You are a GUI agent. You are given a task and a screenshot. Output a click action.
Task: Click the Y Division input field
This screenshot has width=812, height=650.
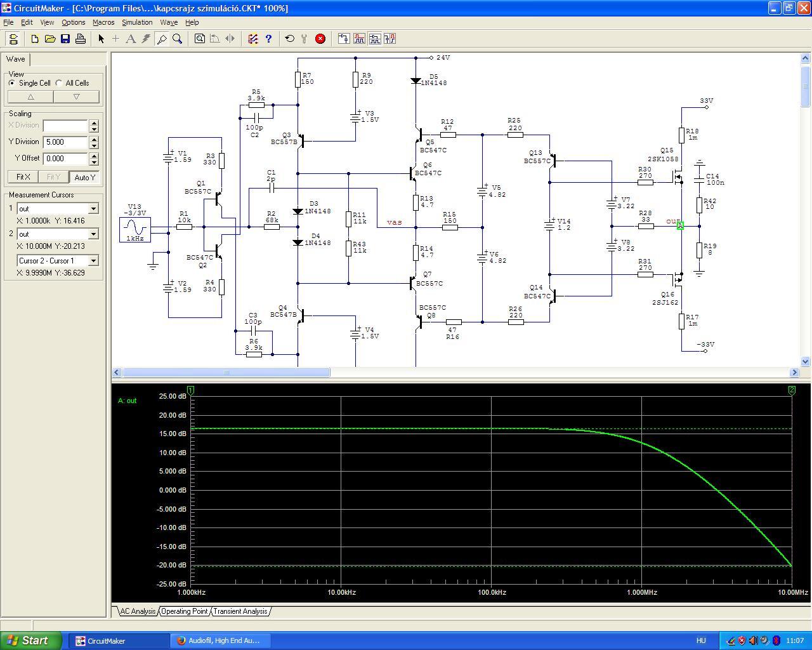coord(65,142)
